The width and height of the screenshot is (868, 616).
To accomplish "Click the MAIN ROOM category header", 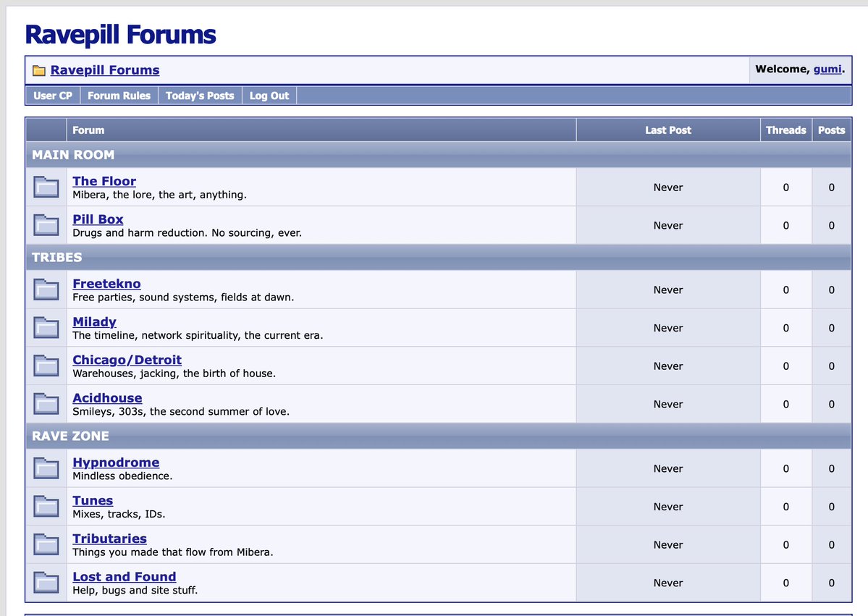I will 439,155.
